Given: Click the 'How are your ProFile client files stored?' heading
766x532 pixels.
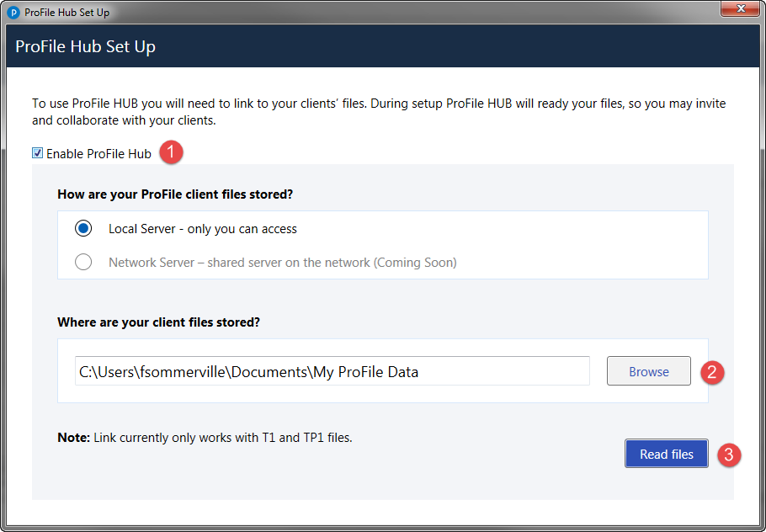Looking at the screenshot, I should [175, 194].
